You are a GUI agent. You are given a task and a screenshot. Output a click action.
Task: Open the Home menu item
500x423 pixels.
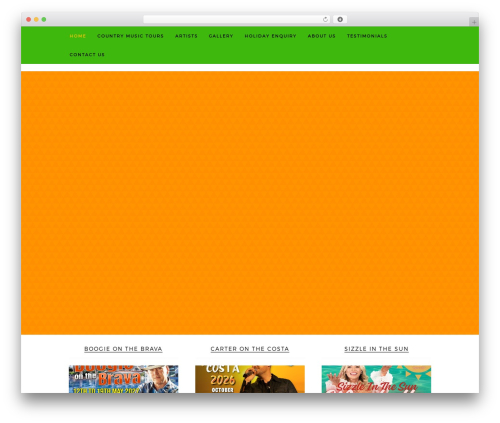click(x=78, y=36)
